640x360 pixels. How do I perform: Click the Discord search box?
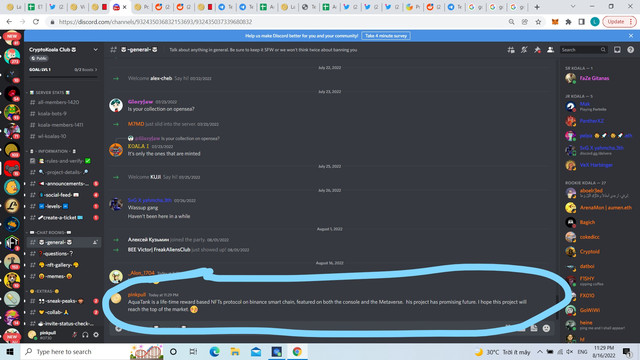[x=583, y=50]
